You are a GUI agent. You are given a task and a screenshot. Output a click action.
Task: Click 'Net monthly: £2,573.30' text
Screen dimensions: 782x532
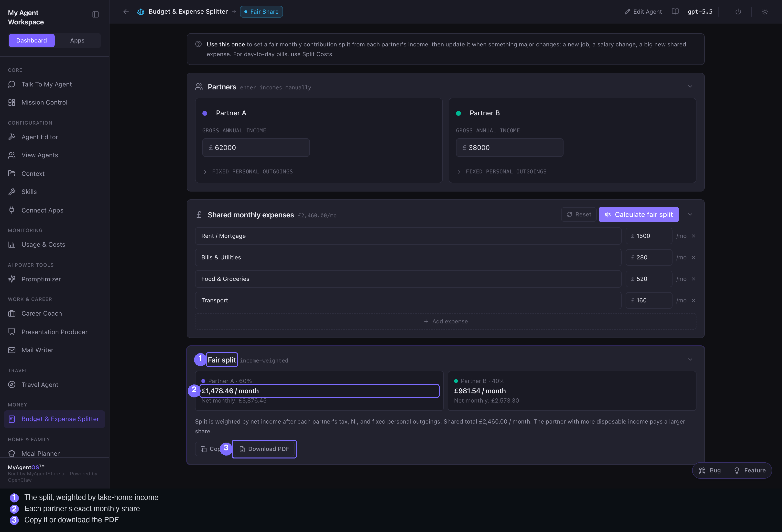[486, 401]
